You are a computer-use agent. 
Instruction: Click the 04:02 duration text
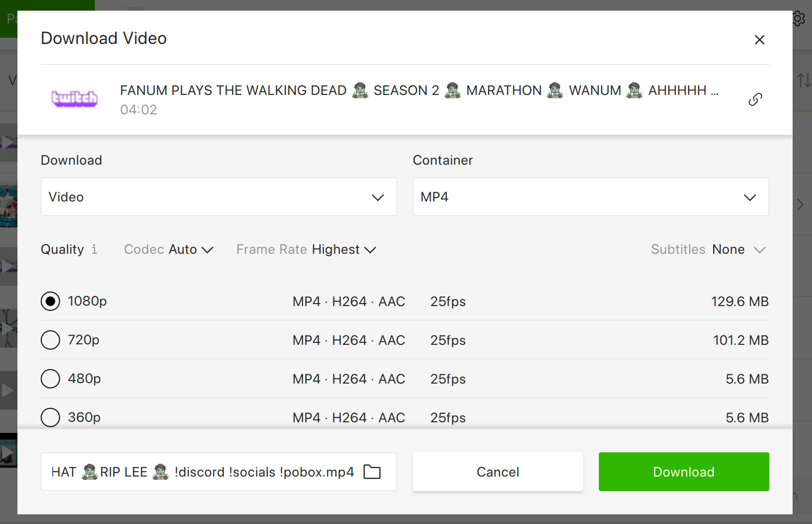(x=139, y=110)
